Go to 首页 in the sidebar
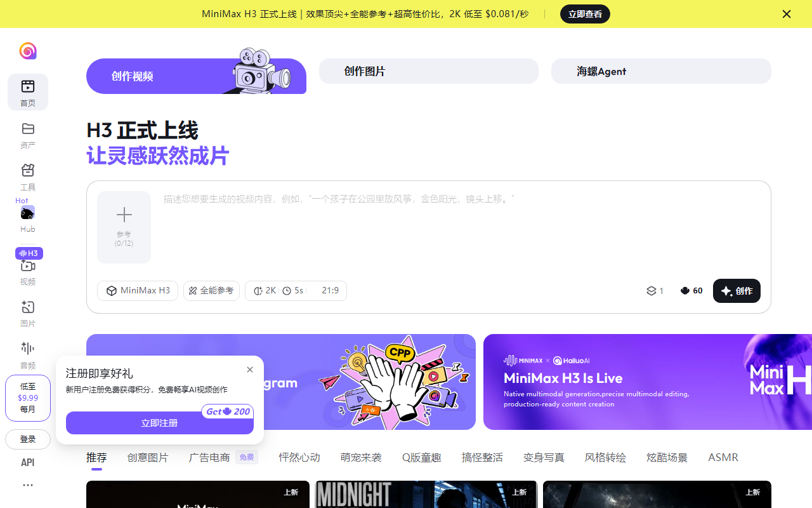 coord(28,92)
